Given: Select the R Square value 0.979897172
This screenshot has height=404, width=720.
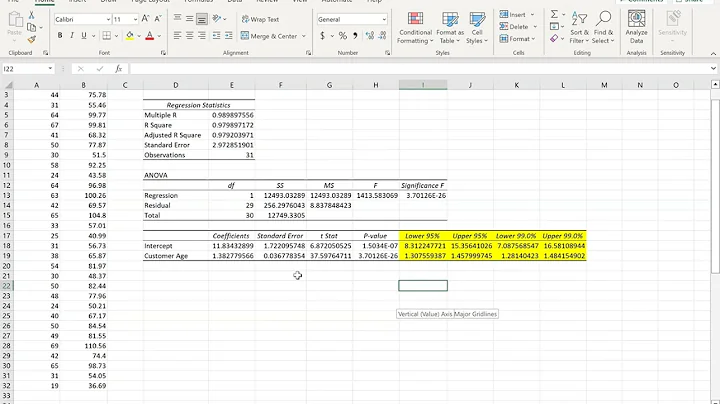Looking at the screenshot, I should [232, 125].
